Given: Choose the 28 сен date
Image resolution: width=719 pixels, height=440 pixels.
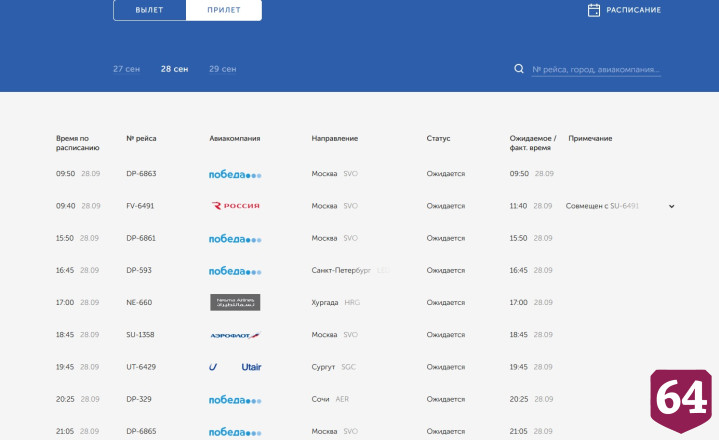Looking at the screenshot, I should coord(174,69).
